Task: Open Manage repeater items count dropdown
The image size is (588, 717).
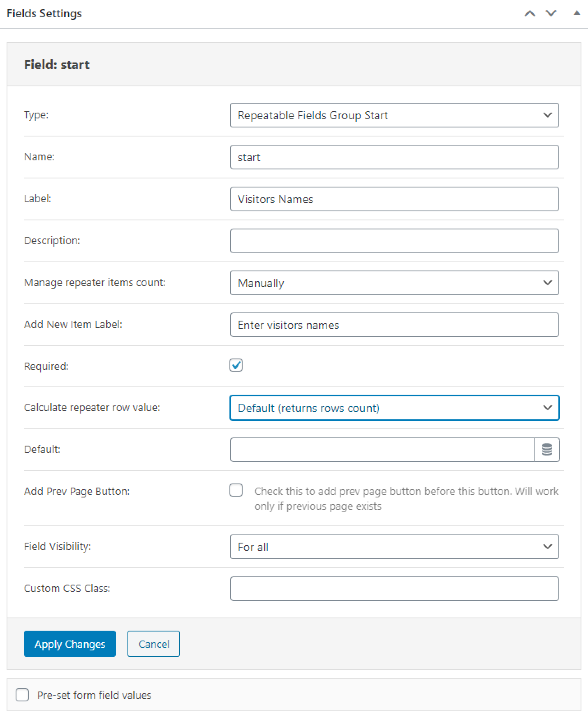Action: tap(395, 283)
